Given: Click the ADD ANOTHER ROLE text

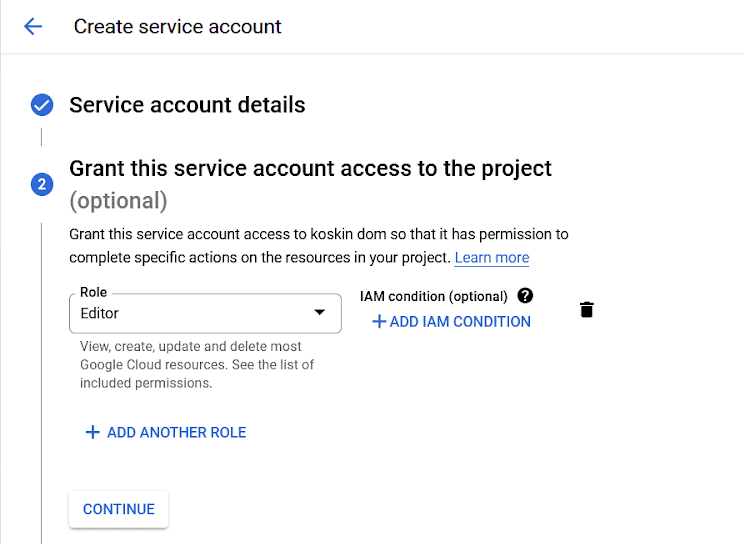Looking at the screenshot, I should click(x=176, y=432).
